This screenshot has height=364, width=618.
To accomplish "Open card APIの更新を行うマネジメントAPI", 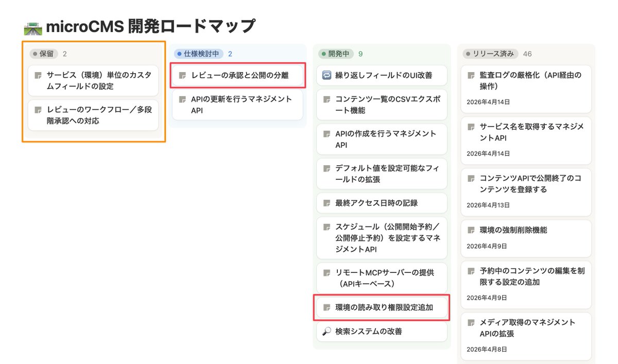I will [237, 105].
